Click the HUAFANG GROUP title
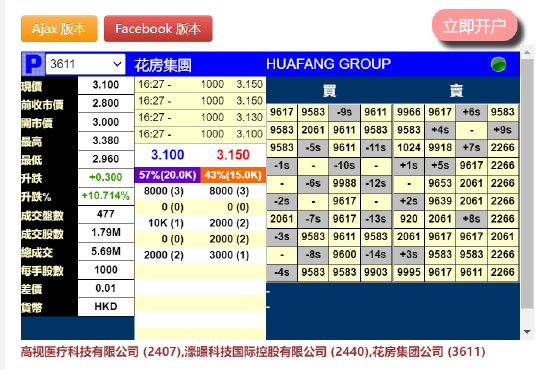This screenshot has width=550, height=370. pyautogui.click(x=328, y=64)
